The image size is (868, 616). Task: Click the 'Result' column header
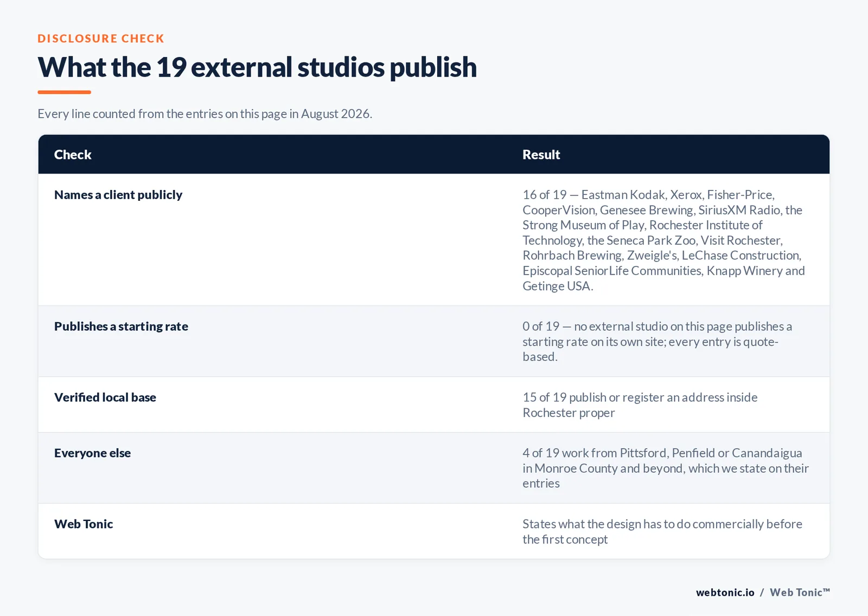coord(541,155)
